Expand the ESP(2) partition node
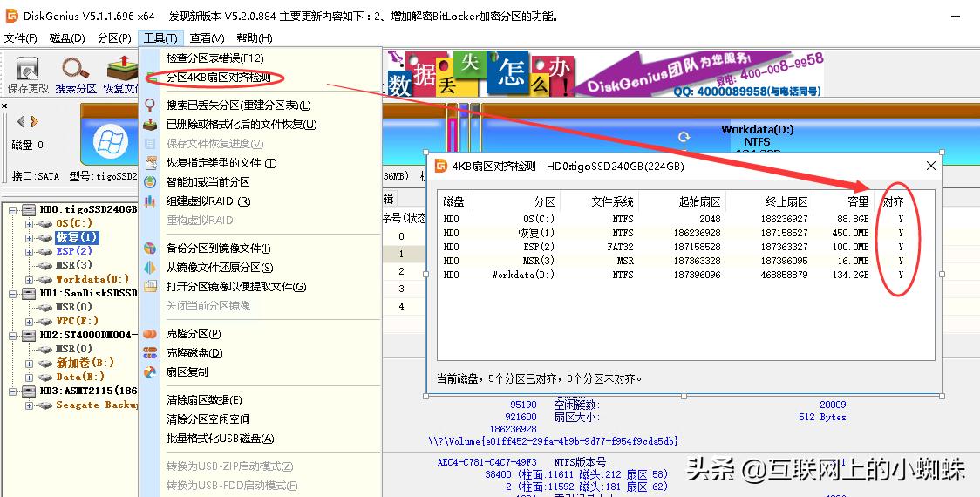 [29, 252]
